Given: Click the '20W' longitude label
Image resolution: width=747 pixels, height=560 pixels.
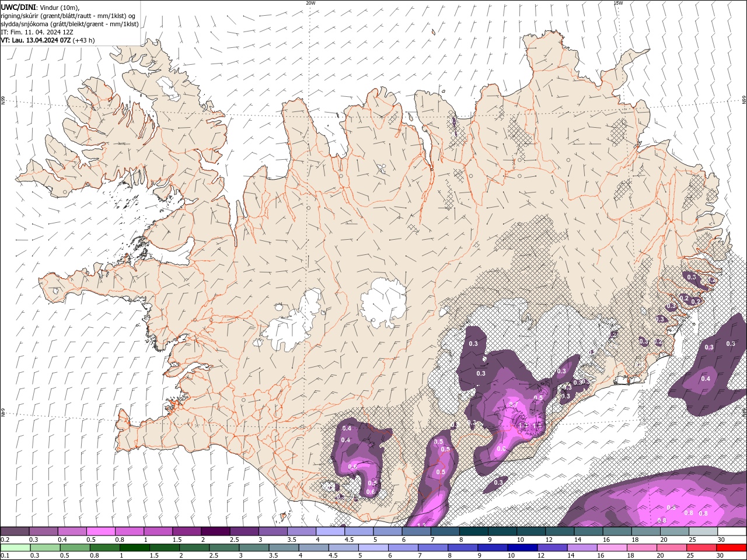Looking at the screenshot, I should click(x=310, y=3).
